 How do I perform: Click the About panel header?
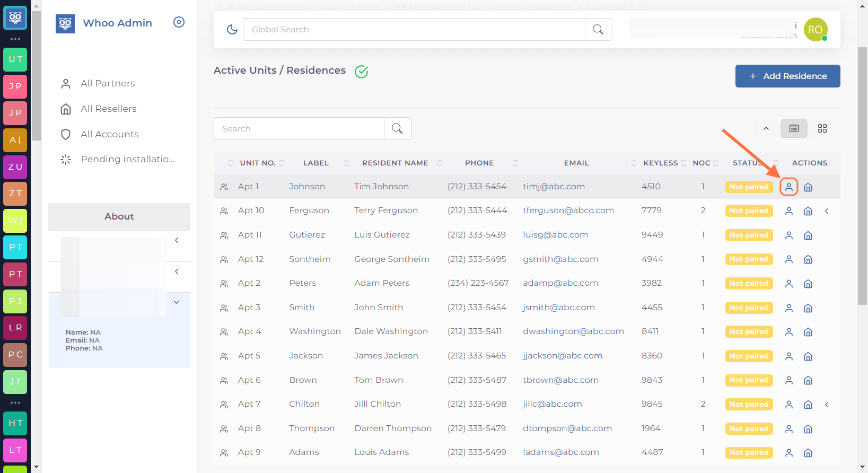click(x=119, y=216)
